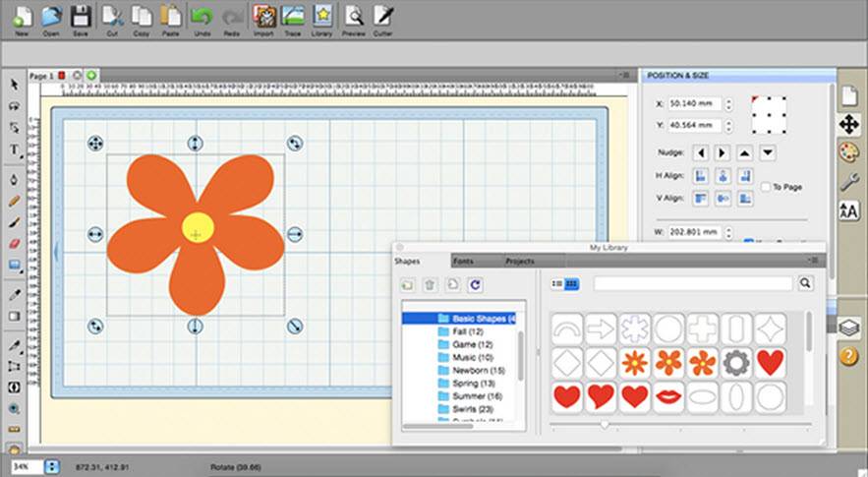The height and width of the screenshot is (477, 868).
Task: Click the library refresh icon
Action: click(475, 284)
